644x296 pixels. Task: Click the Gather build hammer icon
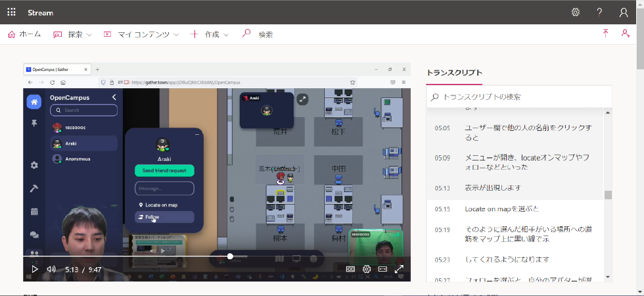coord(34,188)
